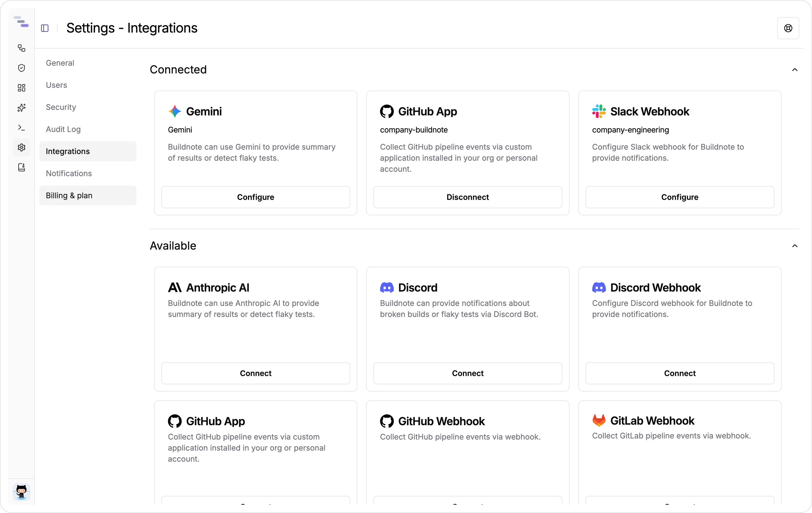The image size is (812, 513).
Task: Connect the Discord integration
Action: 468,374
